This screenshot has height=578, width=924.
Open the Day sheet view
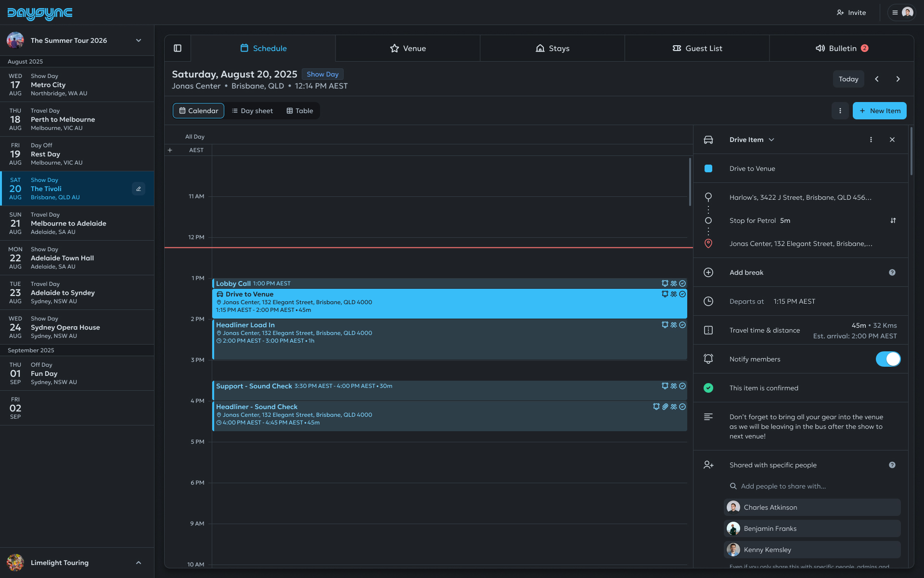[x=253, y=111]
